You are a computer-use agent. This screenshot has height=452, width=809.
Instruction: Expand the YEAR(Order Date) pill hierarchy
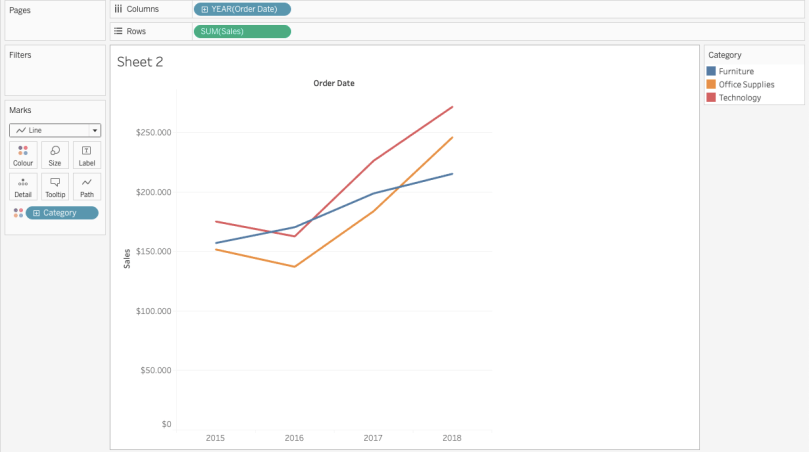[x=205, y=9]
